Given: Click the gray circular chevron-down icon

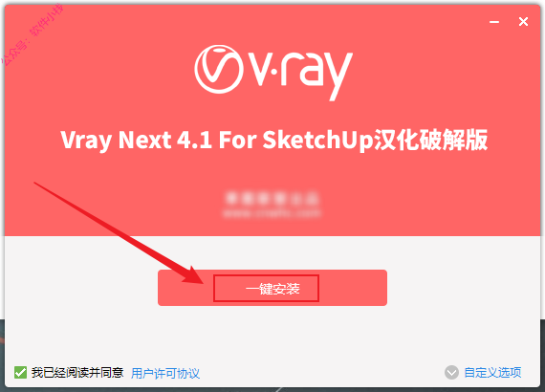Looking at the screenshot, I should coord(451,373).
